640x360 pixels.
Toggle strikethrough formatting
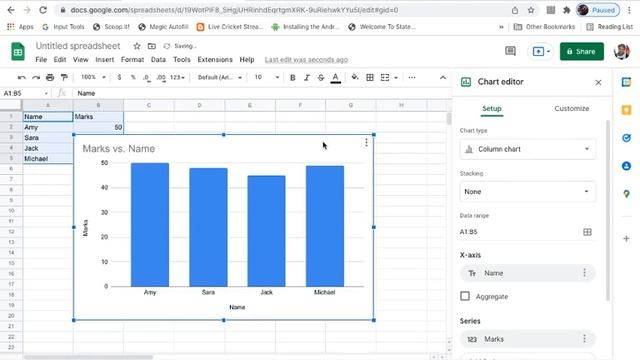pos(321,77)
